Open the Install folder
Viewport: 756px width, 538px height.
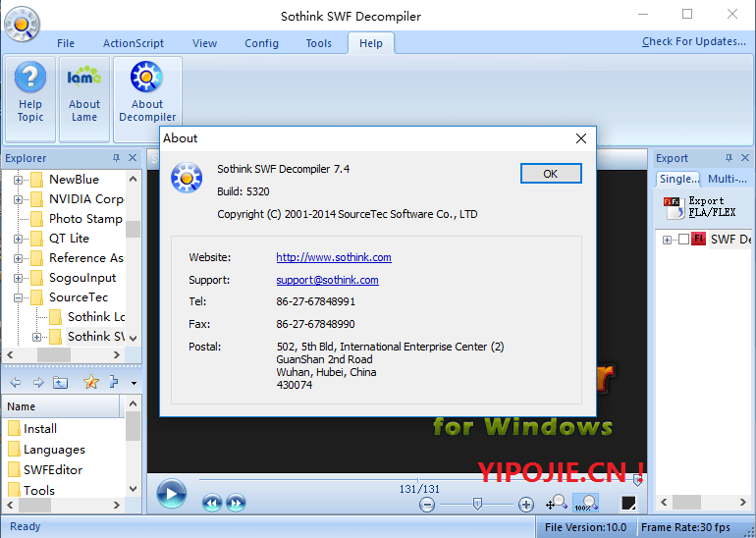[x=40, y=429]
